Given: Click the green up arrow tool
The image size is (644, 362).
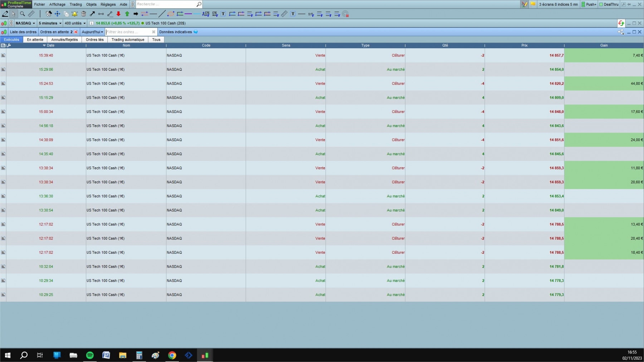Looking at the screenshot, I should (127, 14).
